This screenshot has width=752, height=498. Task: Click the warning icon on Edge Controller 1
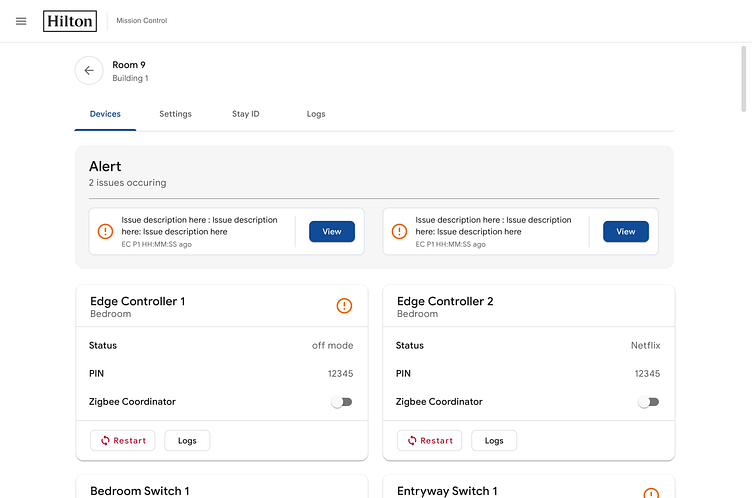tap(344, 306)
